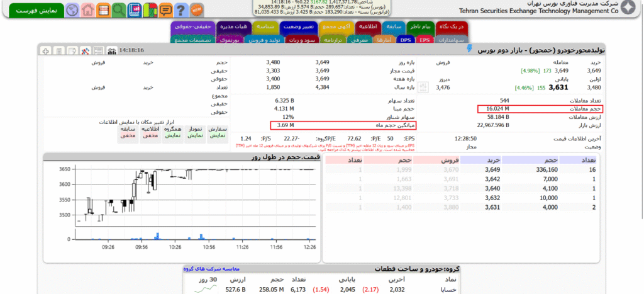
Task: Click the closing price 3,631
Action: click(x=559, y=87)
